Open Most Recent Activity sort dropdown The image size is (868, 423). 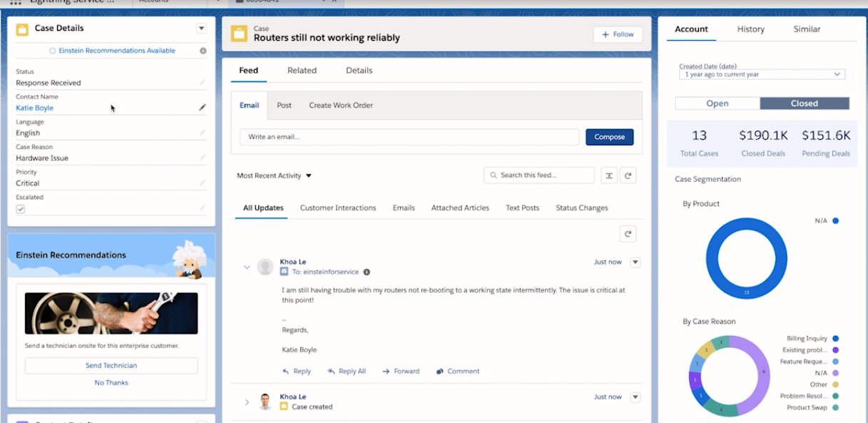pyautogui.click(x=275, y=175)
